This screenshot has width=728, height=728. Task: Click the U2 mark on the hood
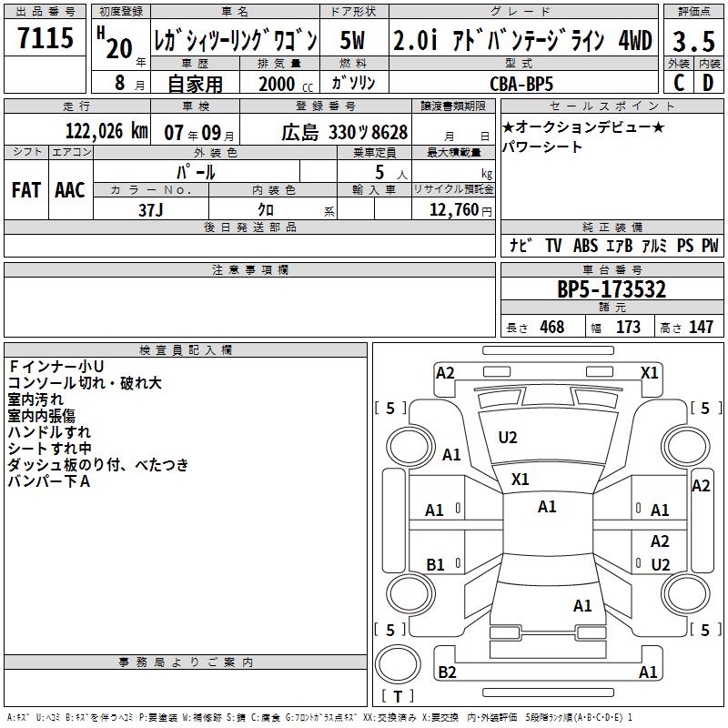point(508,438)
